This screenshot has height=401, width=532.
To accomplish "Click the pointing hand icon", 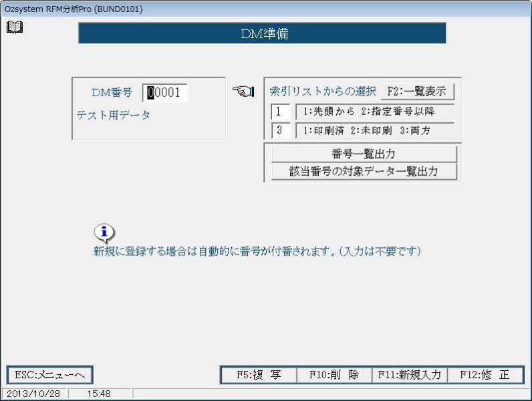I will [x=243, y=92].
